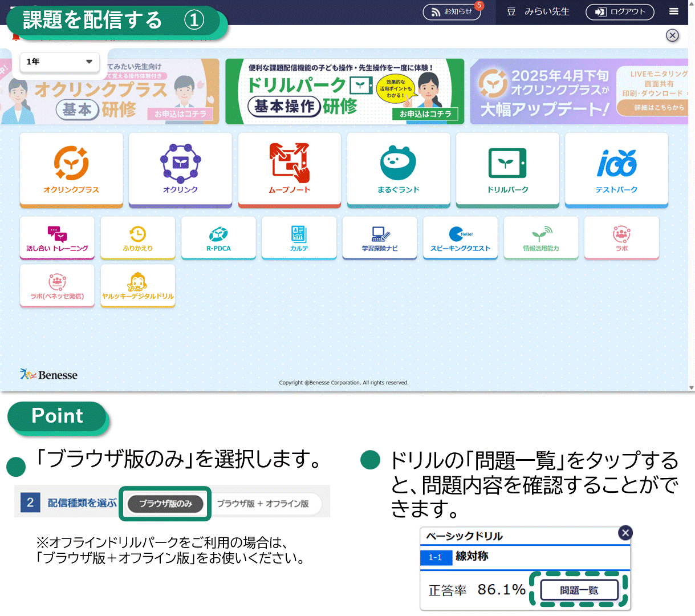Open the オクリンクプラス基本研修 banner
695x616 pixels.
click(110, 91)
